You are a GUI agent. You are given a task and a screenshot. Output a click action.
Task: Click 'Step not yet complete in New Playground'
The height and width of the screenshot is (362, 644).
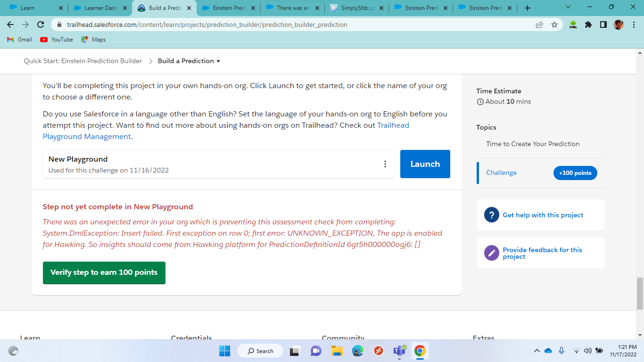pyautogui.click(x=118, y=207)
